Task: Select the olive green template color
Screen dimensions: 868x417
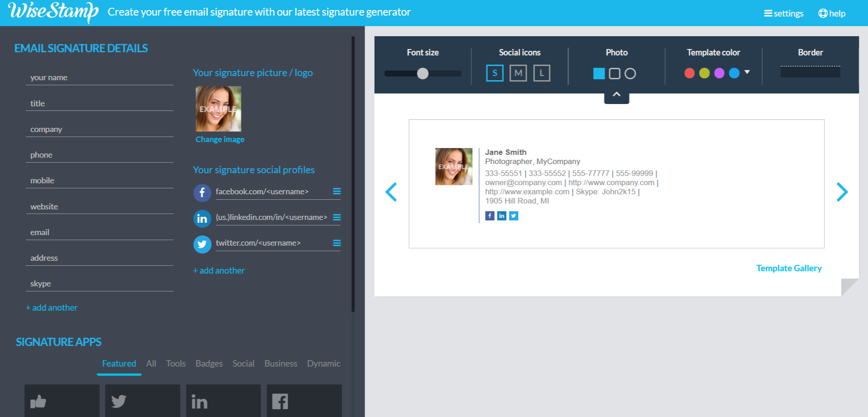Action: coord(704,73)
